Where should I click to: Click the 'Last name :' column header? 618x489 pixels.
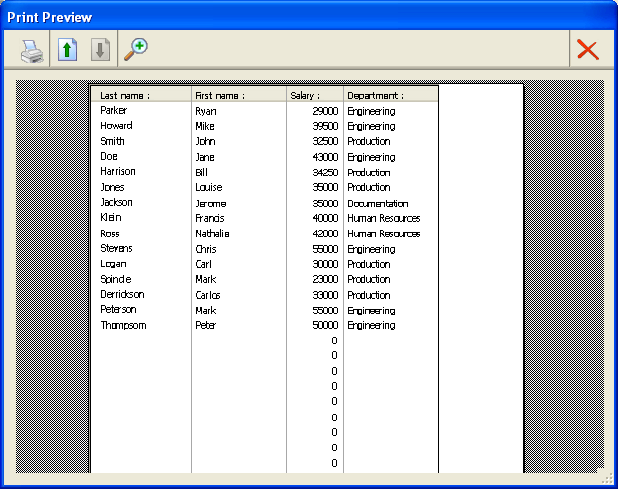pos(125,95)
